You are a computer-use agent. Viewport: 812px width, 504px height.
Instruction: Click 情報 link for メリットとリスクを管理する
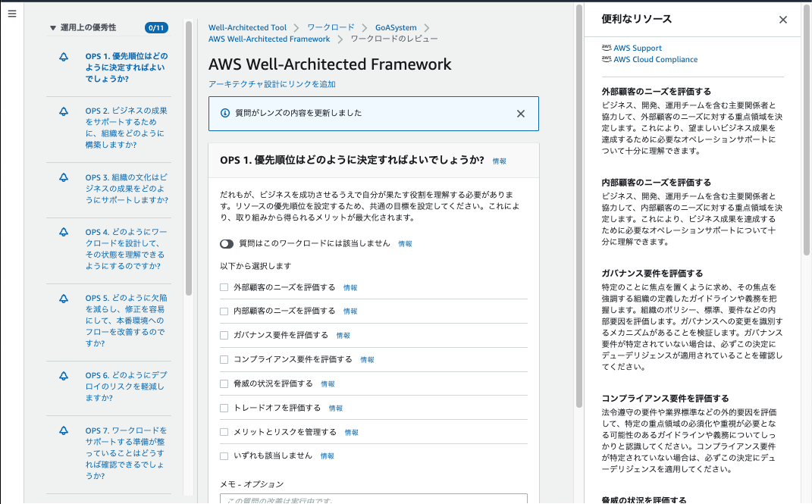[x=351, y=433]
